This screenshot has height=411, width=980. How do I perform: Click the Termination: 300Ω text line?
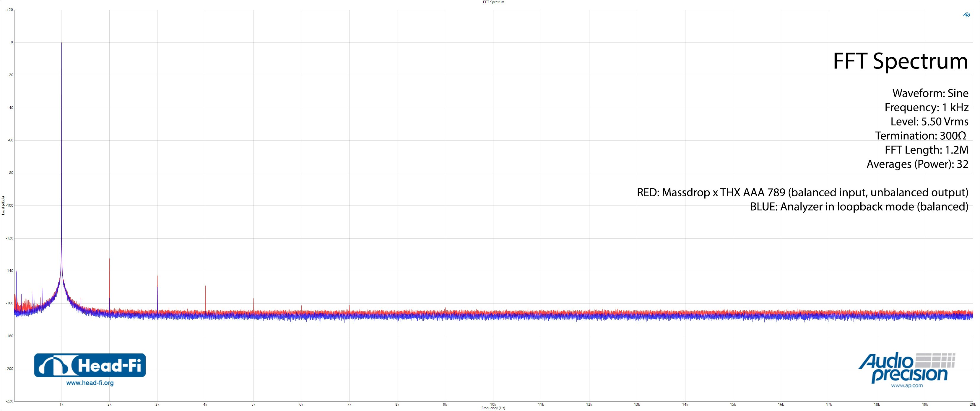[921, 136]
